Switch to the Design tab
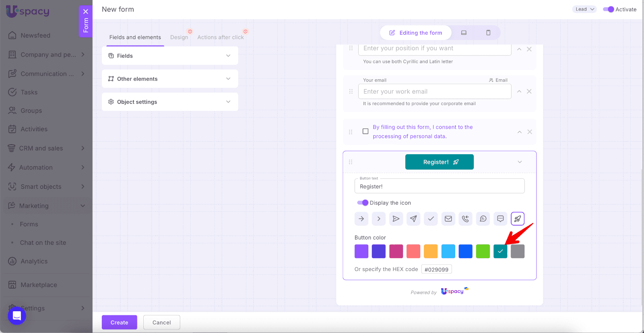The height and width of the screenshot is (333, 644). (x=179, y=37)
